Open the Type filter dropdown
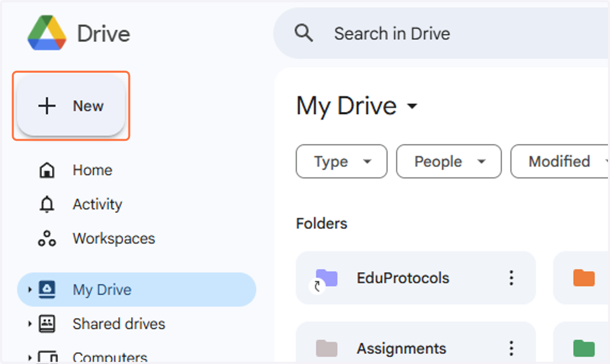Screen dimensions: 610x364 pos(342,162)
